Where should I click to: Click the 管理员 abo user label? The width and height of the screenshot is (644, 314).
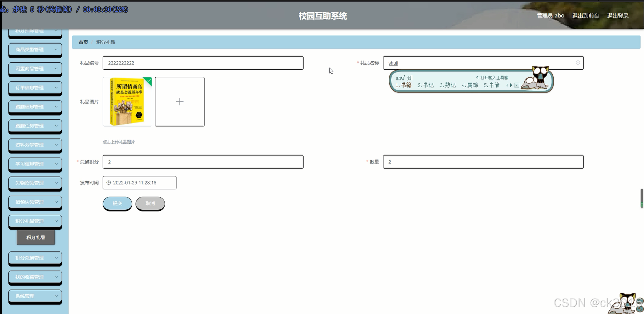click(x=550, y=15)
